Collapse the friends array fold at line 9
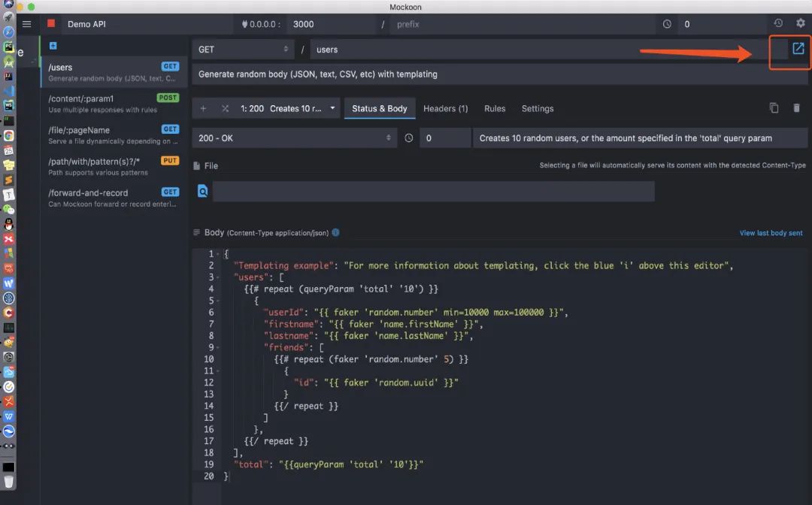Image resolution: width=812 pixels, height=505 pixels. [x=219, y=348]
